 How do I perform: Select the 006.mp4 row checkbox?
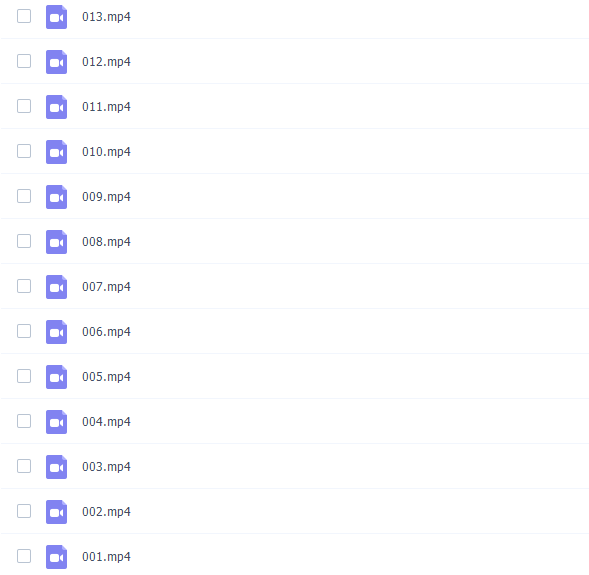(24, 331)
